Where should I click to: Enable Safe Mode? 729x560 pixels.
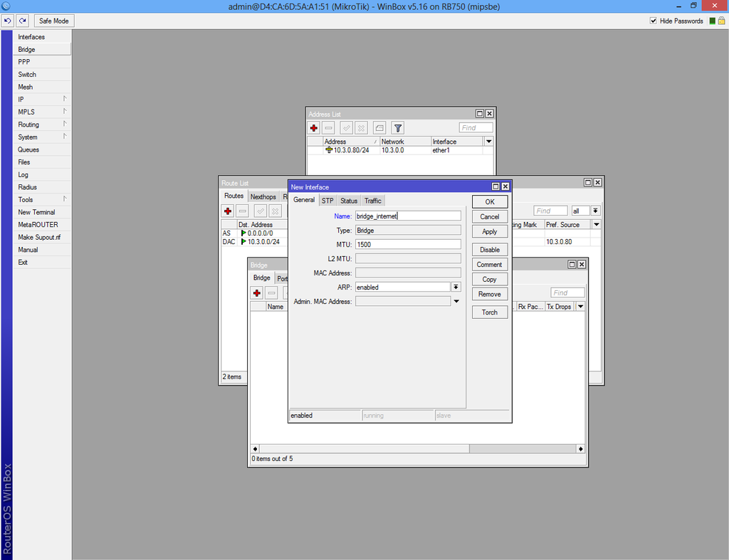coord(53,21)
